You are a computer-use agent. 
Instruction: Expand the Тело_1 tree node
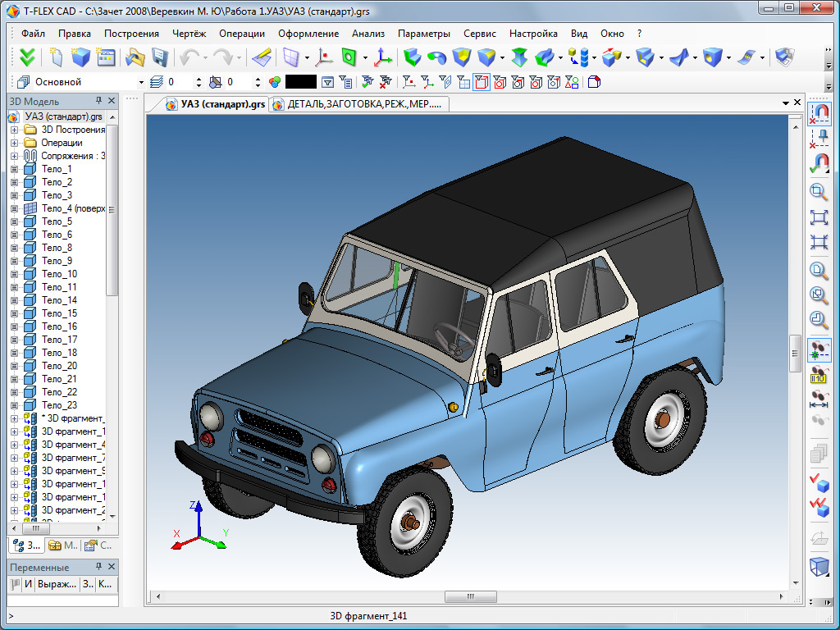click(15, 169)
